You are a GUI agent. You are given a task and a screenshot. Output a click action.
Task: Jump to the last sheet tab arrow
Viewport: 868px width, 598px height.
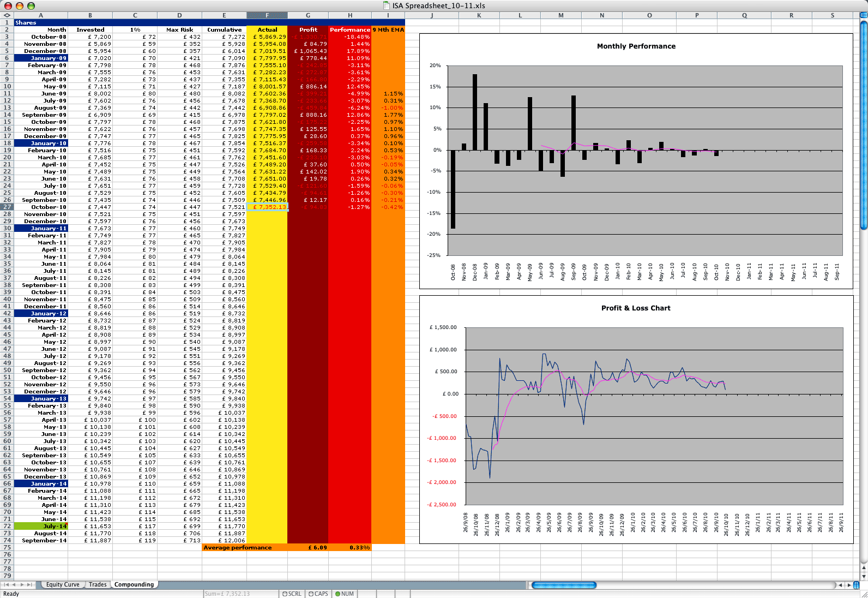click(30, 584)
